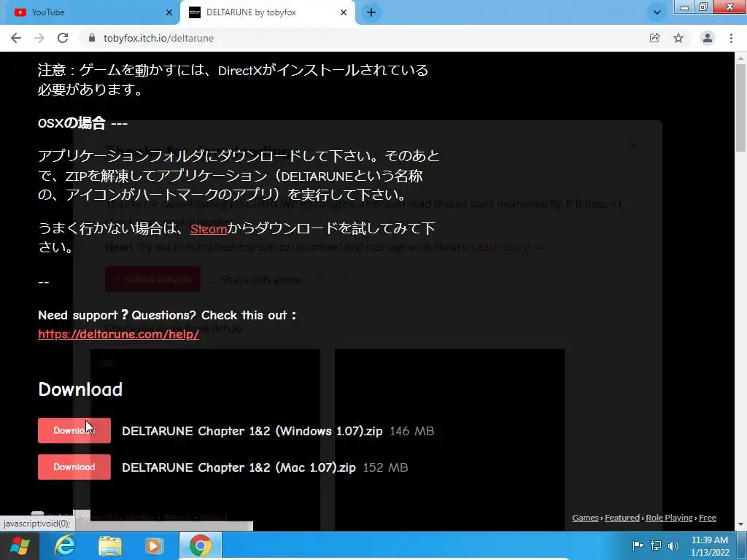Screen dimensions: 747x560
Task: Click the browser forward arrow
Action: 39,38
